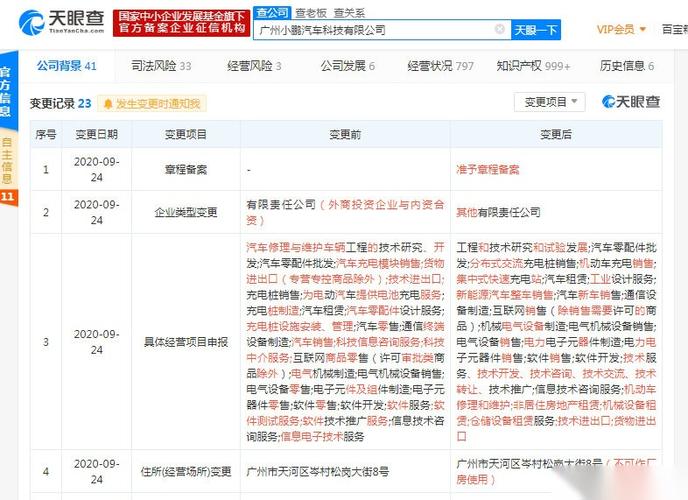The width and height of the screenshot is (688, 500).
Task: Click the 天眼一下 search button
Action: pos(535,30)
